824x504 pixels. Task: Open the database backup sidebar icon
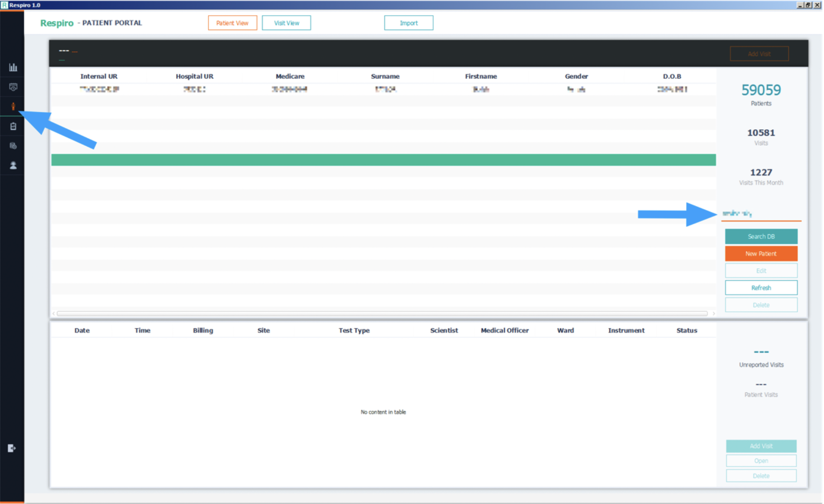(x=13, y=146)
